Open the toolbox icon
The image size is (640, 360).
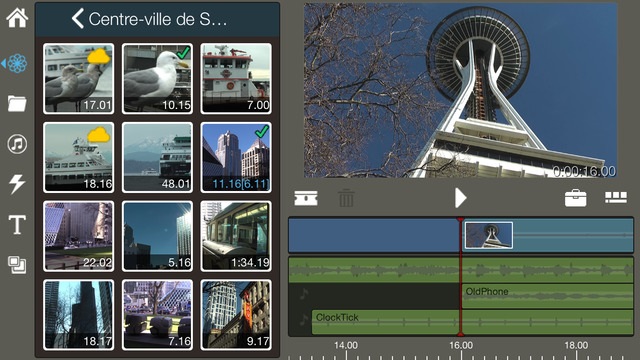click(x=576, y=198)
